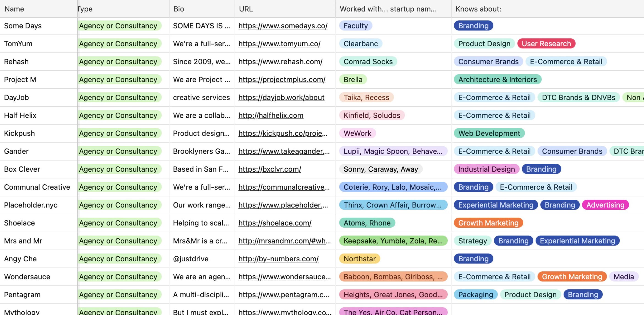Image resolution: width=644 pixels, height=315 pixels.
Task: Click the Architecture & Interiors tag
Action: coord(497,80)
